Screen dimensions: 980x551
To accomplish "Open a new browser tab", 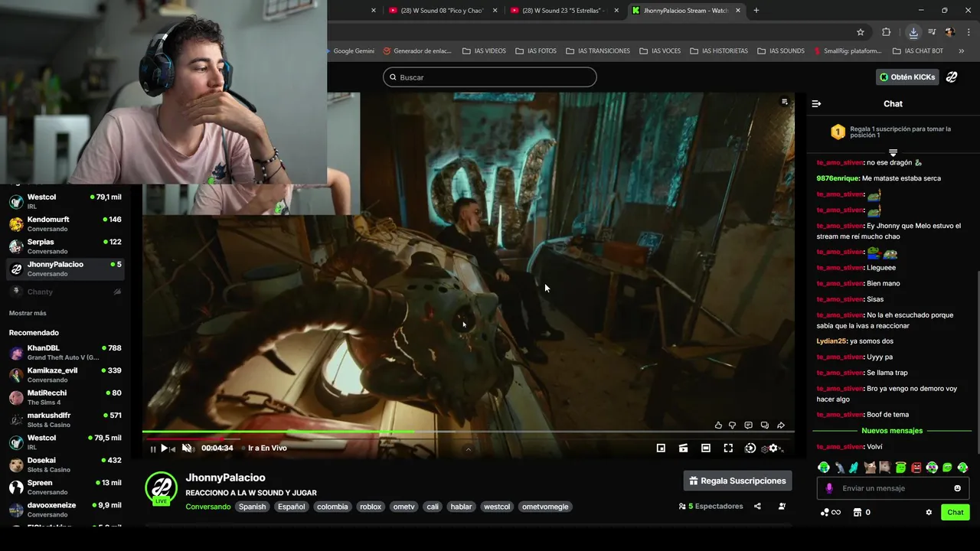I will [x=756, y=11].
